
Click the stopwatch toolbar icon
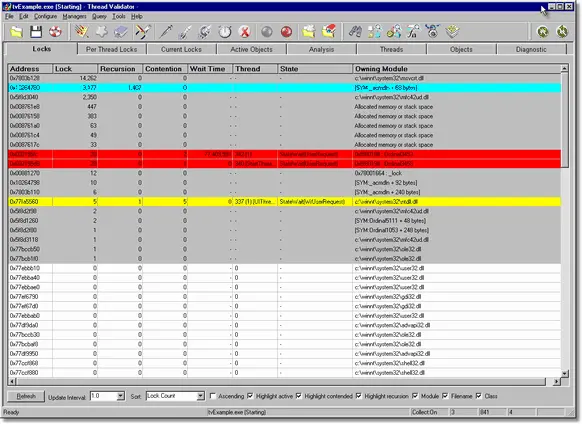[225, 32]
